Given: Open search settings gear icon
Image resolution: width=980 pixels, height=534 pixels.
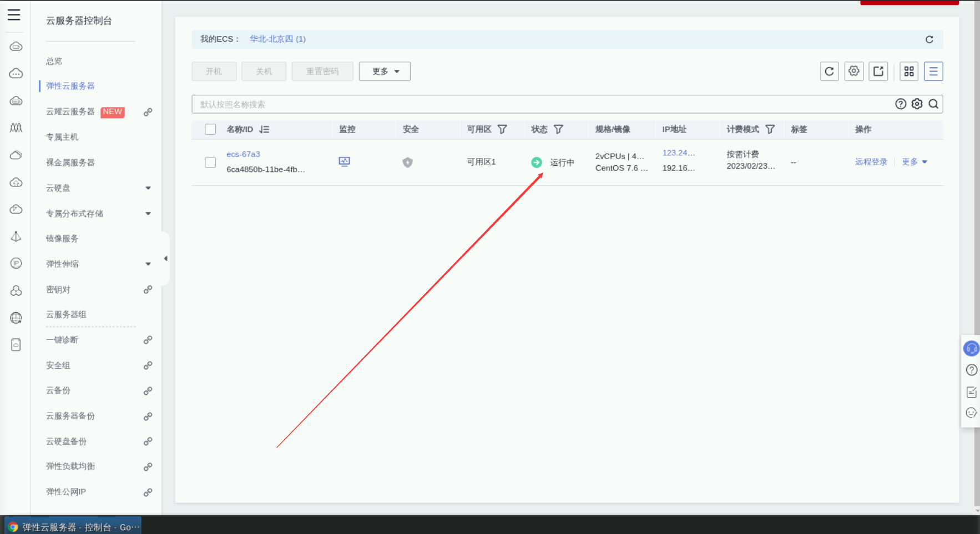Looking at the screenshot, I should [x=917, y=104].
